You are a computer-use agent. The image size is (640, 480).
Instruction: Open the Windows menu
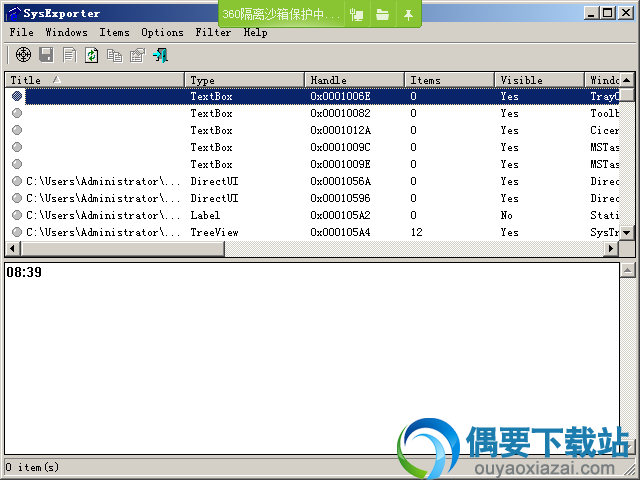tap(67, 32)
